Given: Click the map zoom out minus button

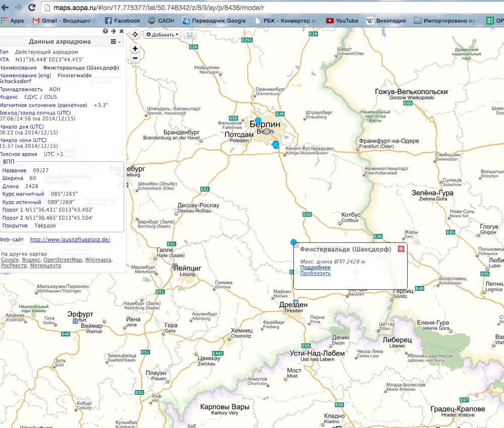Looking at the screenshot, I should [135, 58].
